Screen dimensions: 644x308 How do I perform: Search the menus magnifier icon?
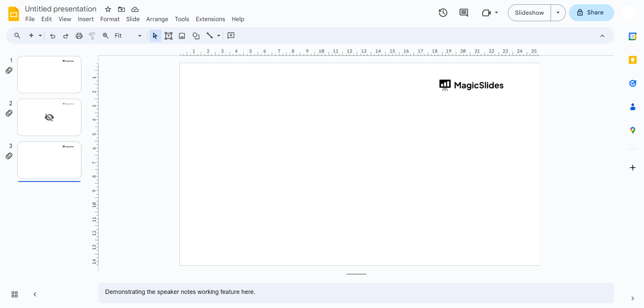17,36
